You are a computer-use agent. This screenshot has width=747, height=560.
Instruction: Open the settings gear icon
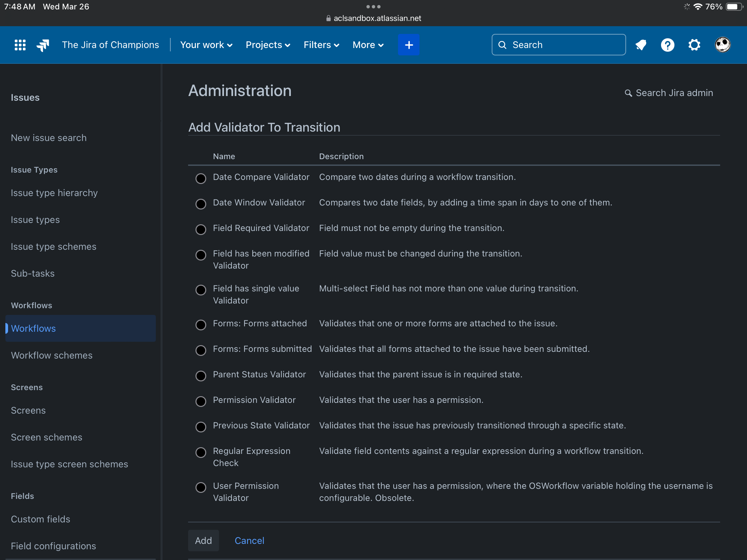coord(694,45)
